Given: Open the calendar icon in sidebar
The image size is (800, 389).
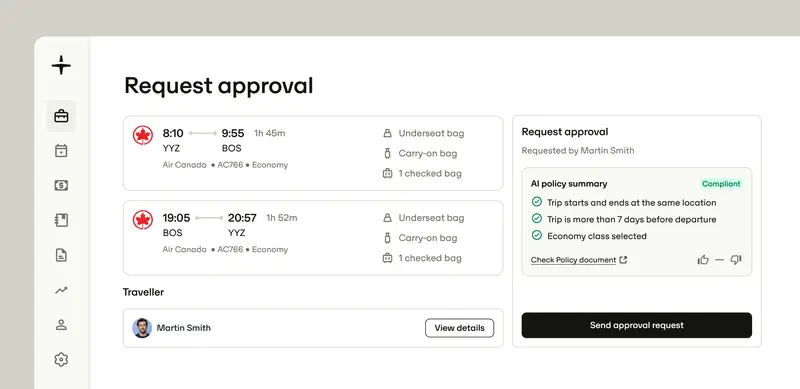Looking at the screenshot, I should pos(61,151).
